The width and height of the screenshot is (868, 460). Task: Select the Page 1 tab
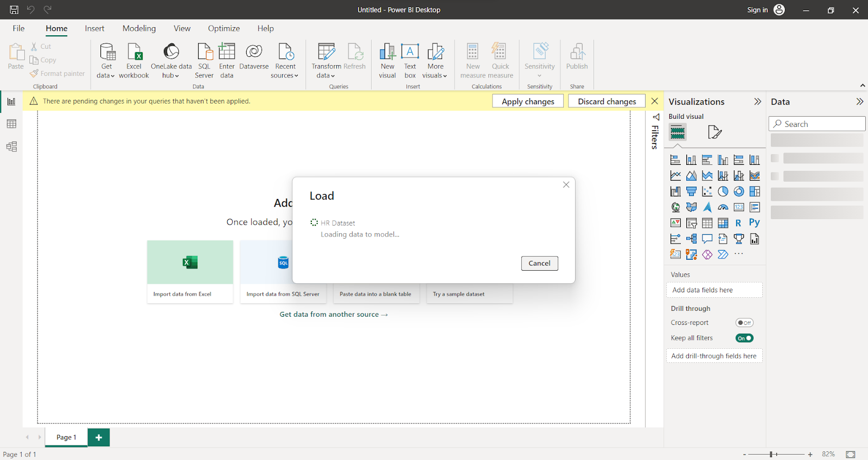coord(66,437)
